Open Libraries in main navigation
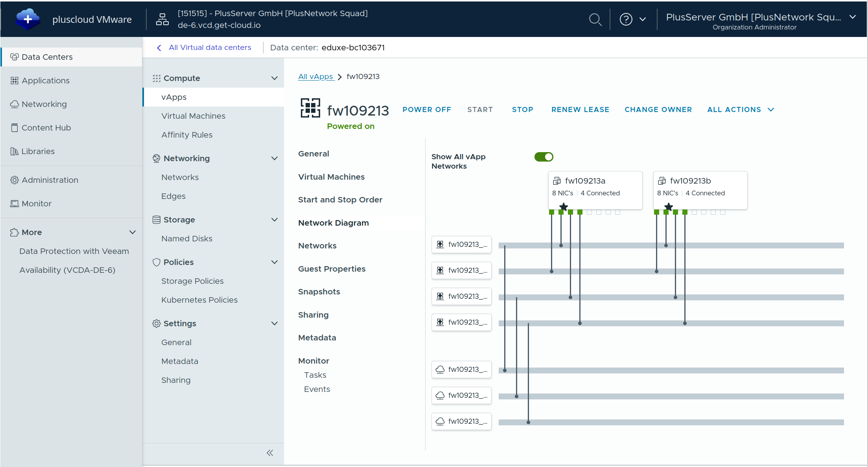This screenshot has width=868, height=467. tap(38, 151)
